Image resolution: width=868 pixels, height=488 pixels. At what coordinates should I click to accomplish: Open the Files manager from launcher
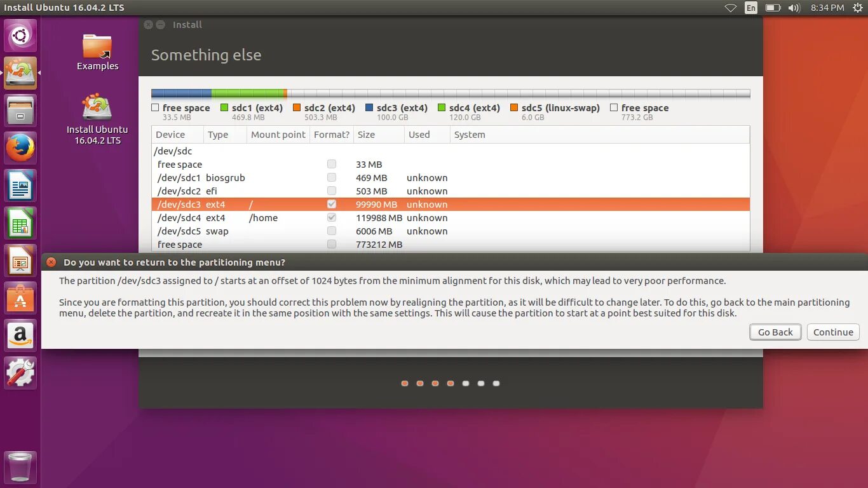(x=20, y=111)
